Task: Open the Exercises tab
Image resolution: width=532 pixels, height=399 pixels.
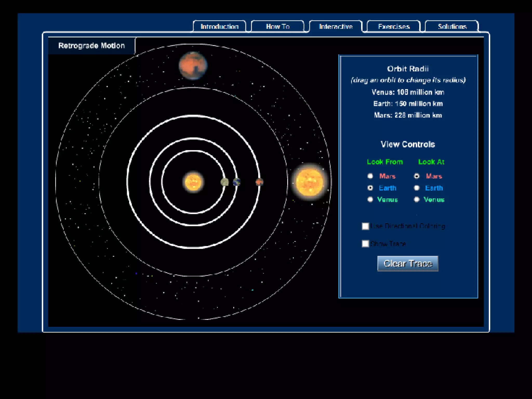Action: click(x=394, y=26)
